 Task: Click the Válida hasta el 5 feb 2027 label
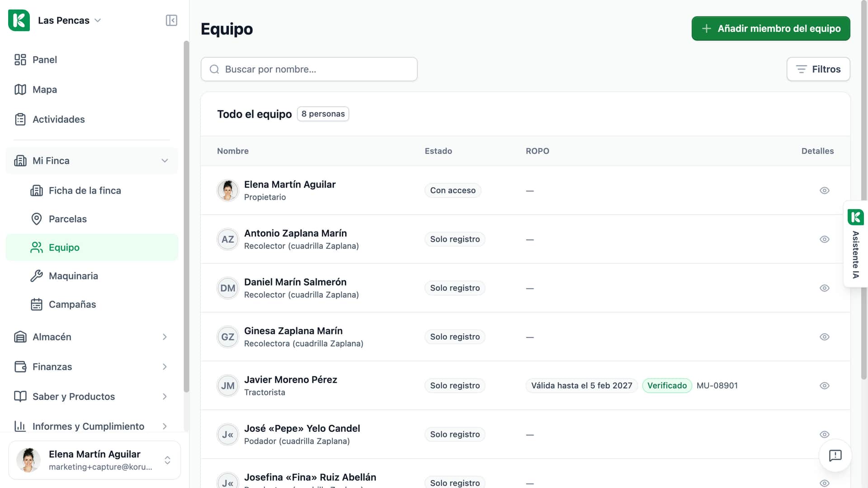(x=581, y=385)
